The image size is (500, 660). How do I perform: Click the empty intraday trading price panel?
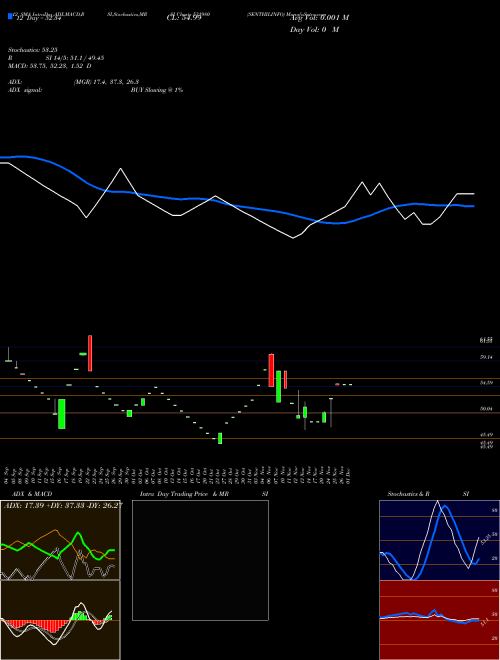tap(200, 560)
